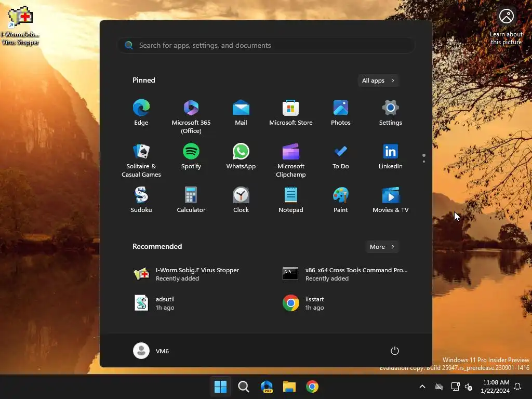Screen dimensions: 532x399
Task: Open Microsoft Clipchamp
Action: (x=291, y=160)
